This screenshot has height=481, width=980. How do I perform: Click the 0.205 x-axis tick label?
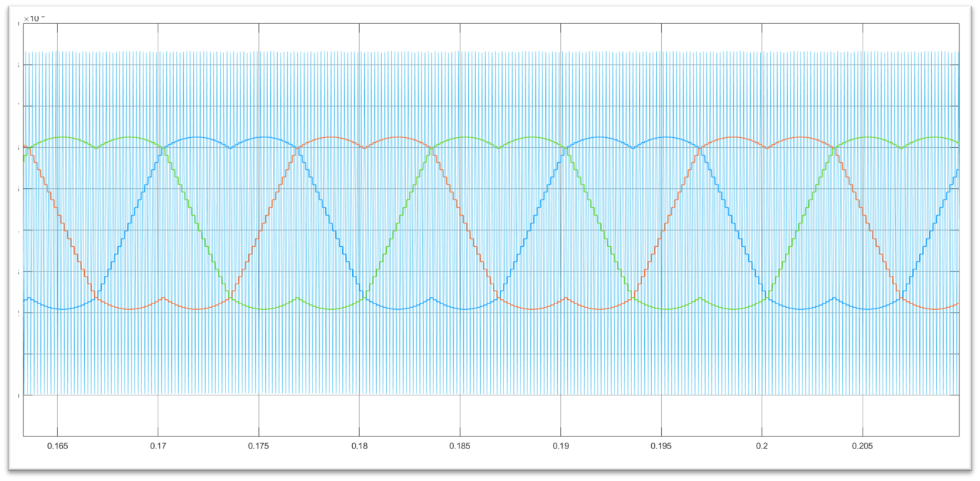(862, 444)
